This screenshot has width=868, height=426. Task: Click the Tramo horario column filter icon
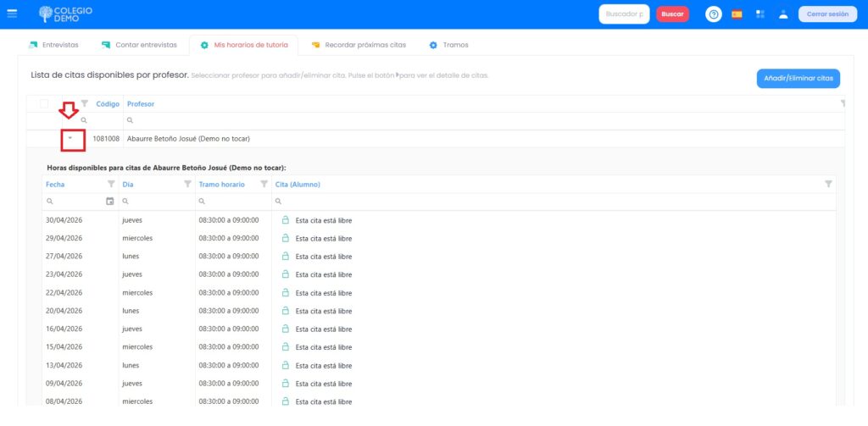pyautogui.click(x=264, y=184)
